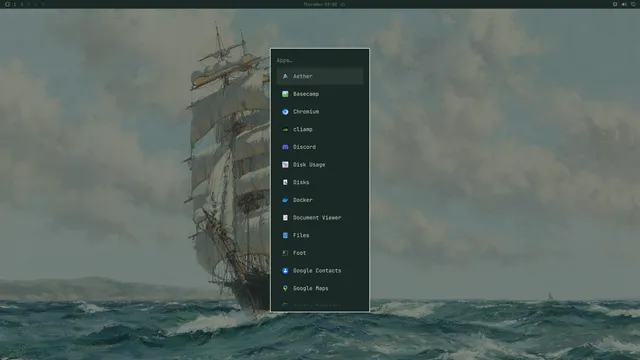Open the Docker whale icon

[x=285, y=200]
